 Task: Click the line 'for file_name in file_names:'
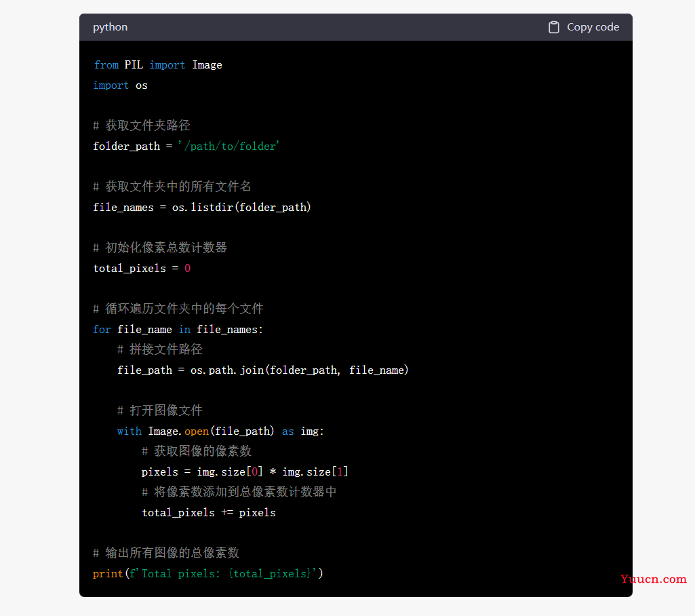[x=178, y=330]
